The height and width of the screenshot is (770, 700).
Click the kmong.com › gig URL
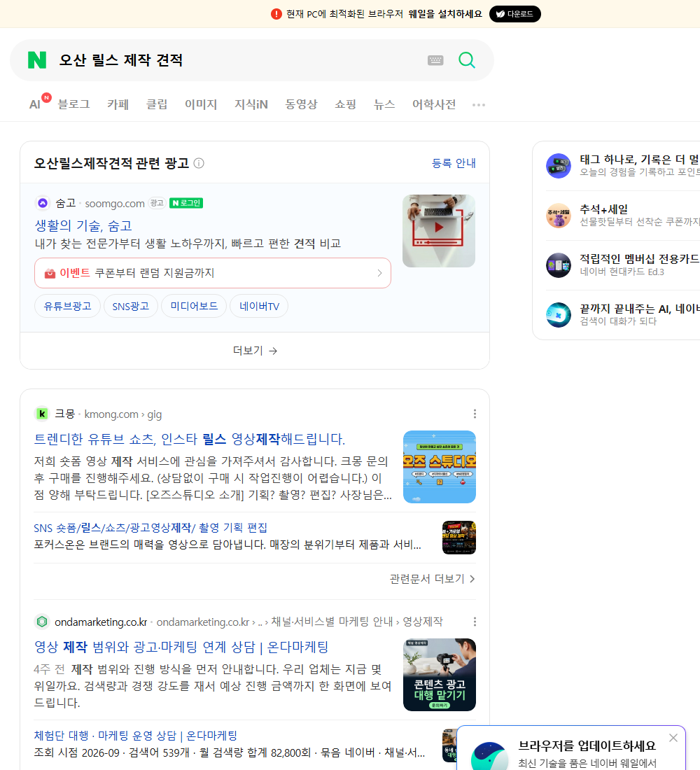coord(122,414)
